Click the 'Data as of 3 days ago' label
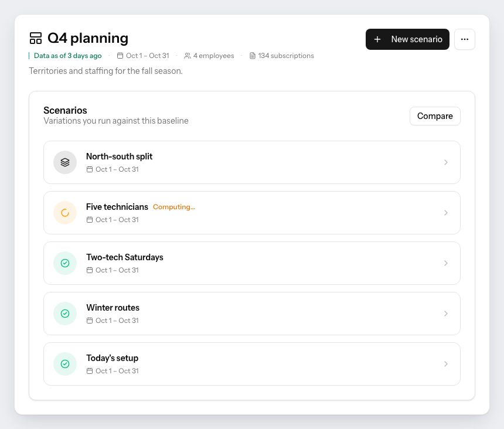 68,56
